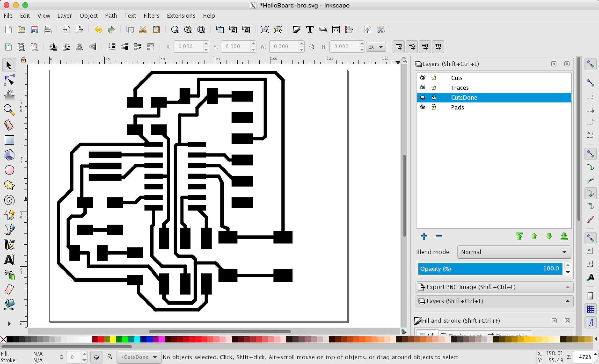Select the Zoom magnifier tool

click(x=9, y=110)
